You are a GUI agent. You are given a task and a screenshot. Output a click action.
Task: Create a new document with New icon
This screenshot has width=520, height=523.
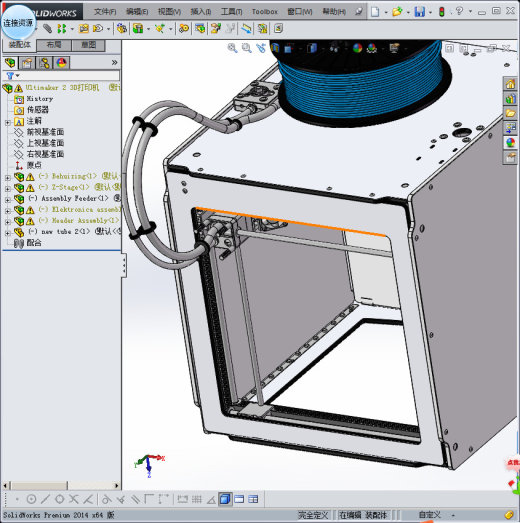click(x=375, y=12)
